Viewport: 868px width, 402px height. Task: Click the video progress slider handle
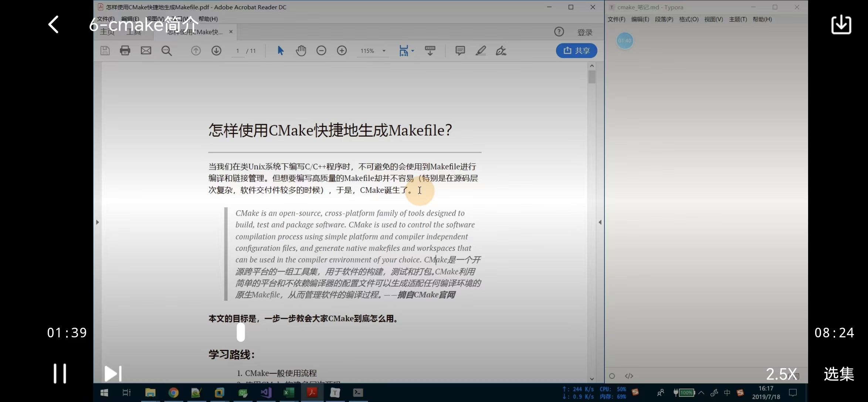(241, 332)
